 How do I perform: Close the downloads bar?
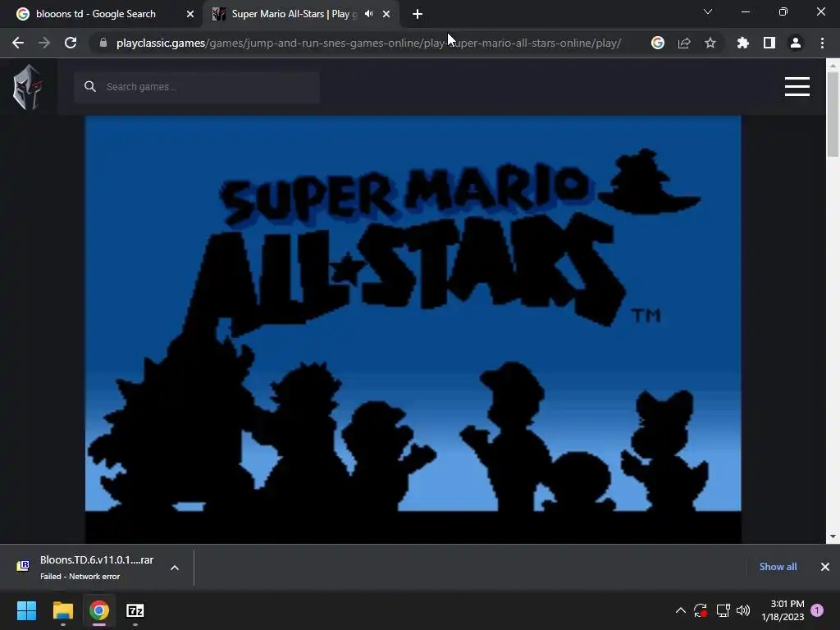tap(825, 567)
